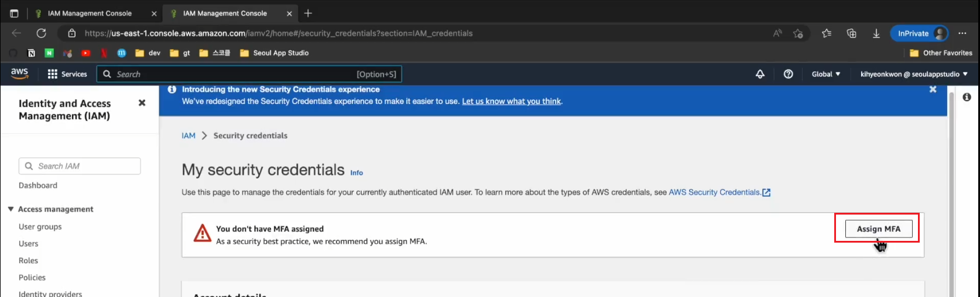Open blue m bookmark icon

pyautogui.click(x=122, y=53)
